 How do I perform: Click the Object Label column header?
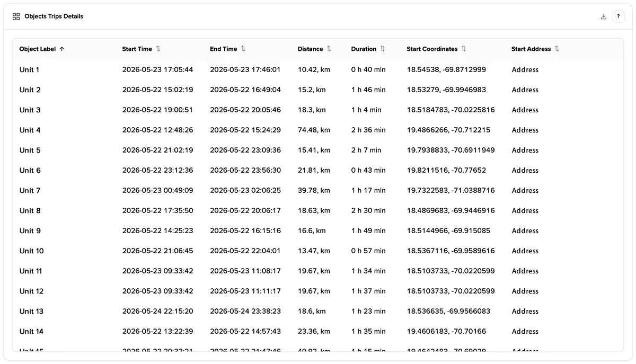[x=38, y=49]
